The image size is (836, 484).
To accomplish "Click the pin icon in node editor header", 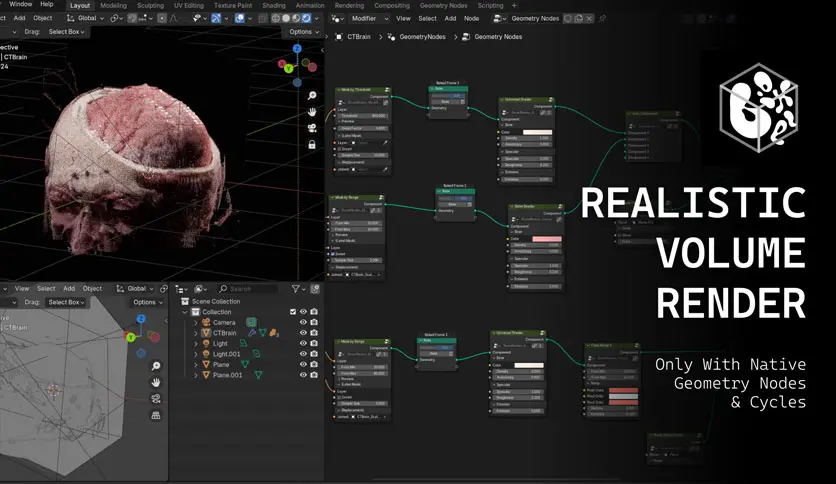I will (x=602, y=18).
